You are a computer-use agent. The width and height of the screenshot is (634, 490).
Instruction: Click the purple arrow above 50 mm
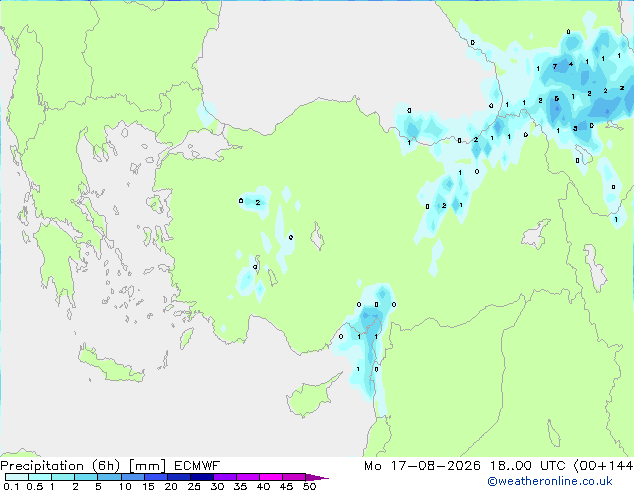[317, 477]
